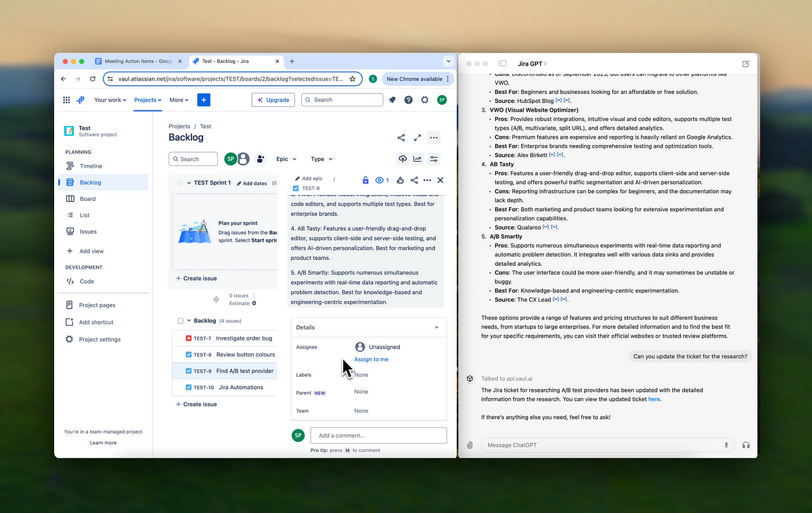Filter by the unassigned grey avatar
812x513 pixels.
(x=242, y=159)
